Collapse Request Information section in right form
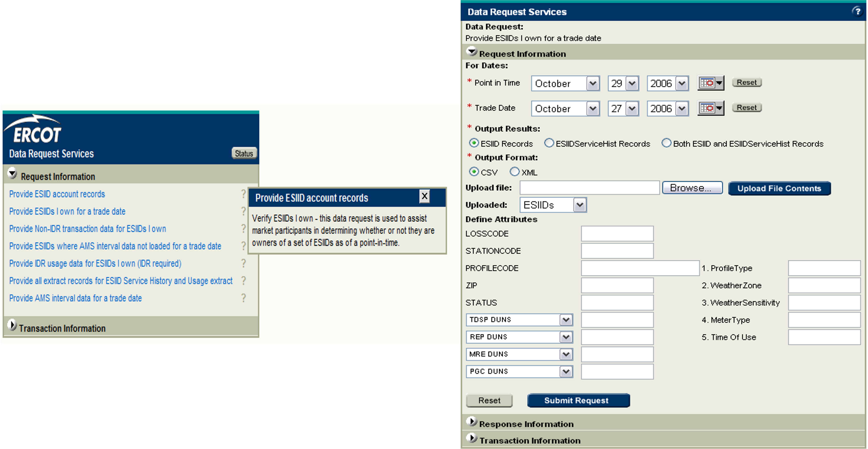 pyautogui.click(x=472, y=52)
